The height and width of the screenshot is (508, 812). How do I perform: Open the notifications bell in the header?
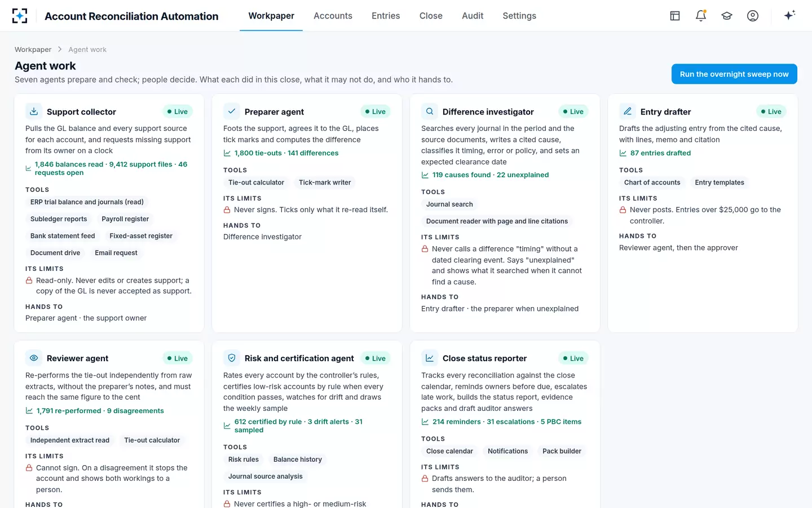coord(701,16)
